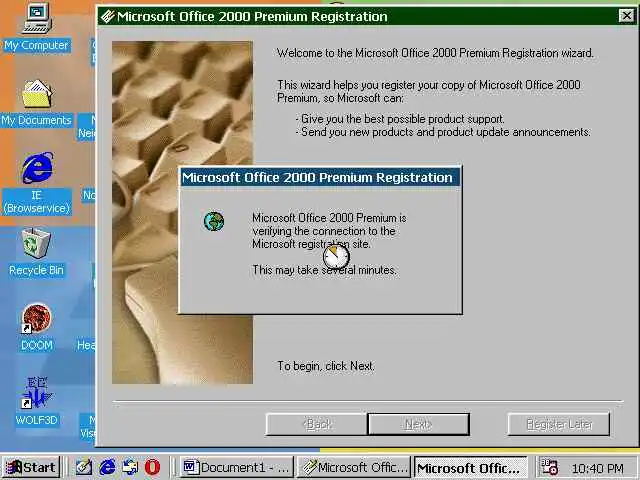Viewport: 640px width, 480px height.
Task: Select the active Microsoft Offic... taskbar button
Action: (x=471, y=467)
